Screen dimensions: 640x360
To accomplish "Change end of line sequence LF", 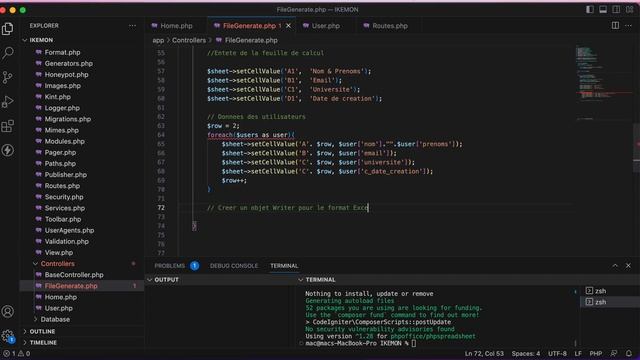I will (x=578, y=353).
